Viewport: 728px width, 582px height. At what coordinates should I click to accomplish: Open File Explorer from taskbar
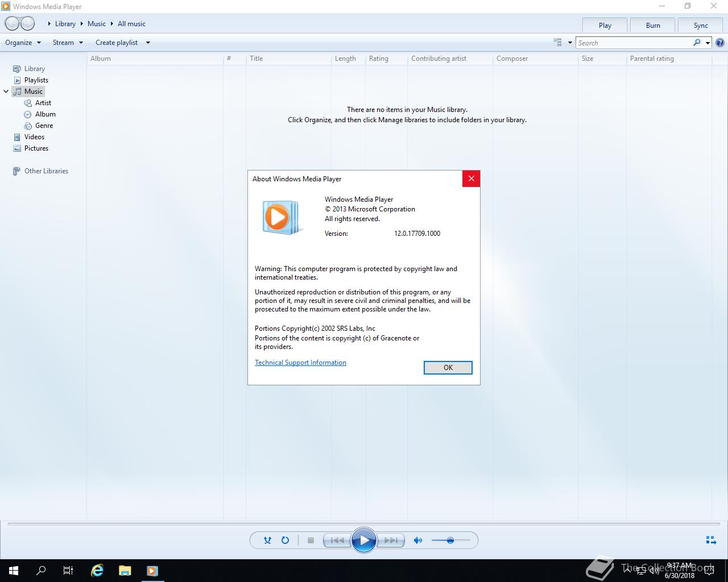(125, 571)
